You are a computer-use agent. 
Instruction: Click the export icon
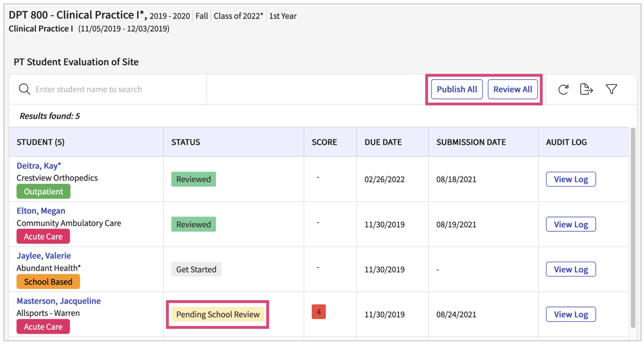click(586, 89)
